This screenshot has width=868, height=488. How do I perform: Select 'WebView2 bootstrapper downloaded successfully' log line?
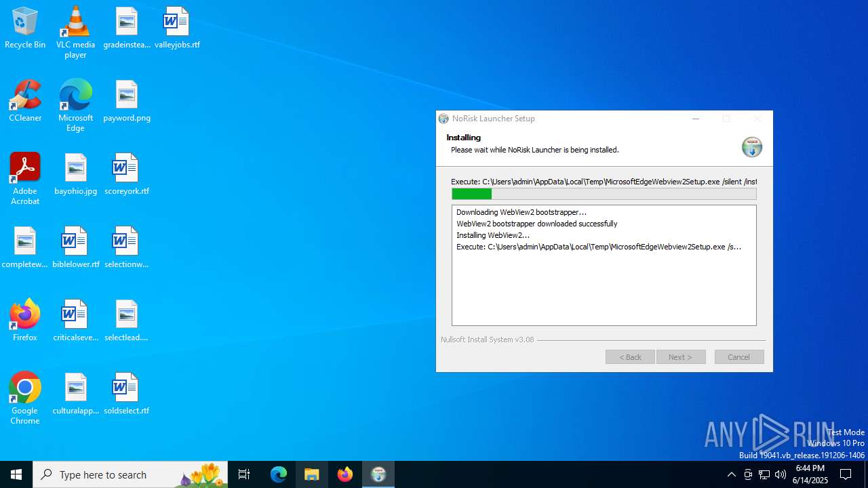coord(537,224)
